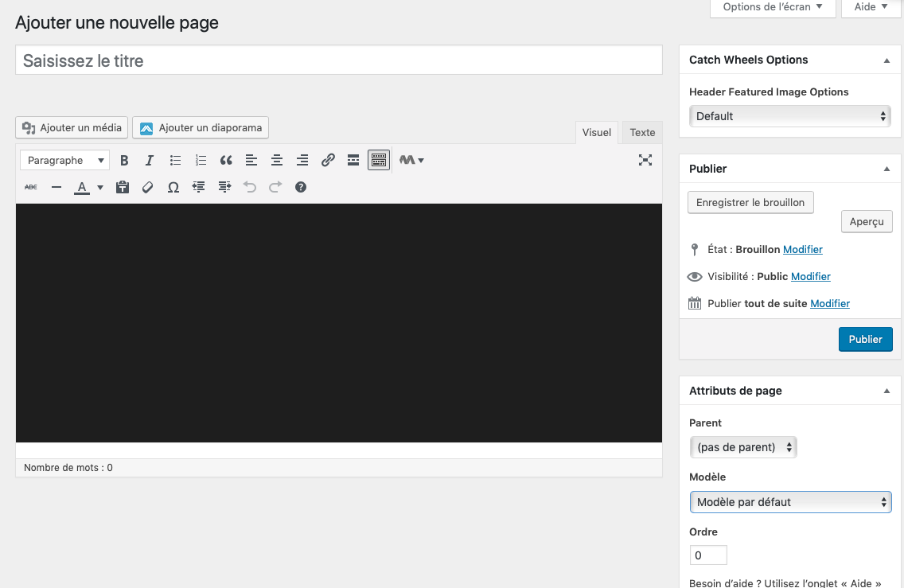904x588 pixels.
Task: Click the strikethrough icon
Action: (31, 188)
